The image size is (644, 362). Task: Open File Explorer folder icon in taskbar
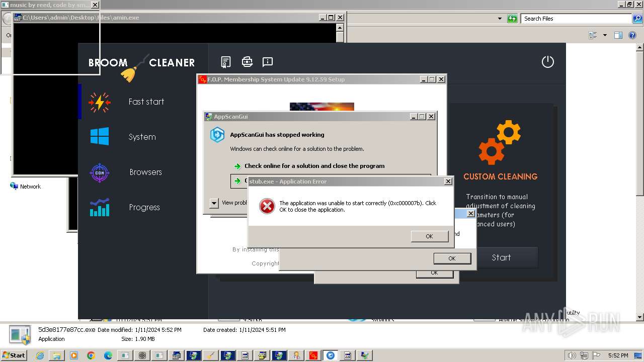coord(57,355)
